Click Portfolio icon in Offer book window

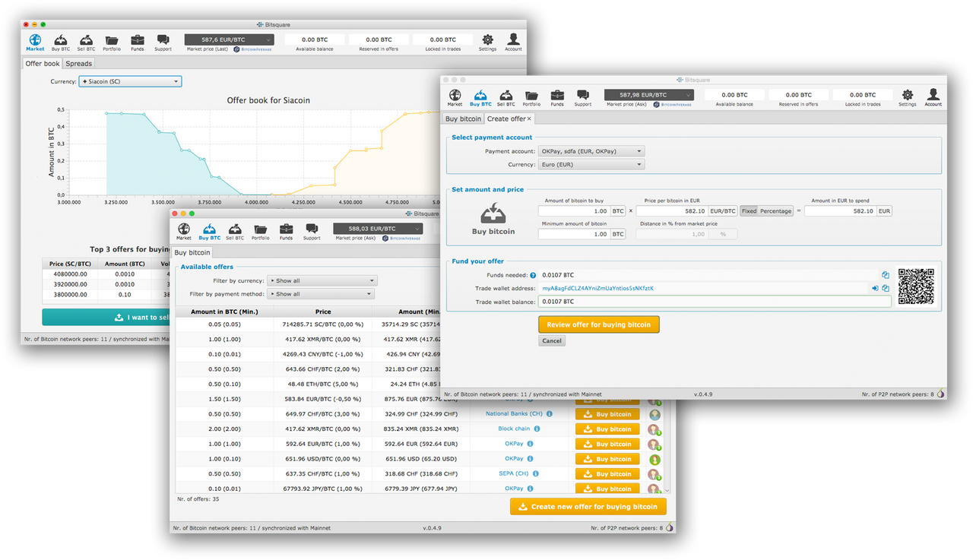coord(112,42)
